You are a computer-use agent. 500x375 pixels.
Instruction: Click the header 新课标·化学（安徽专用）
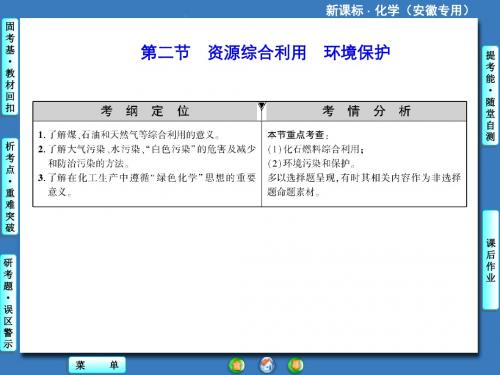(397, 10)
